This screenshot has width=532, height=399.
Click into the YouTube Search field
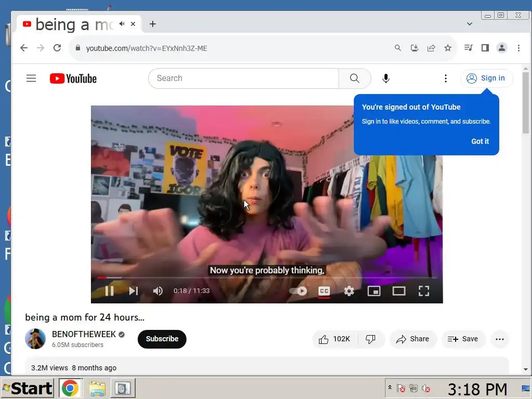(x=244, y=78)
